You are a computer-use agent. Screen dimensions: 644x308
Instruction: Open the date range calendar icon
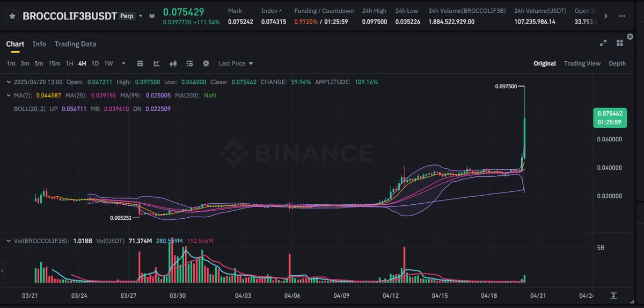click(140, 63)
